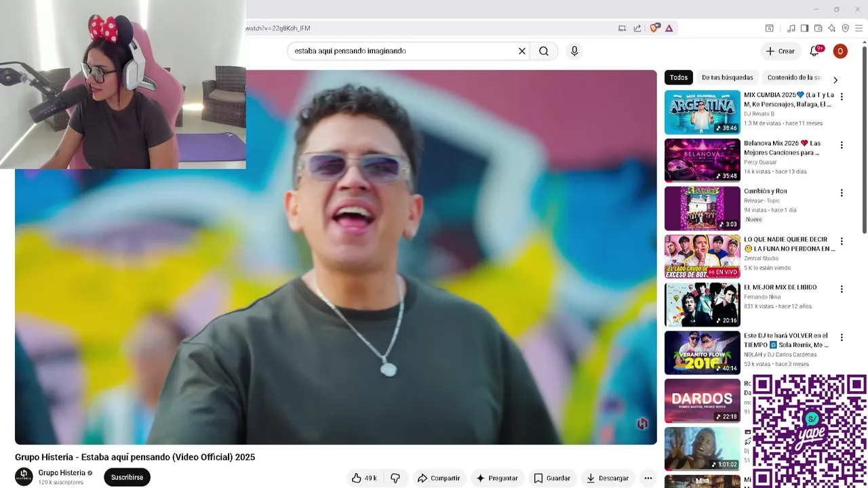
Task: Click 'NOLAH y DJ Carlos Cardenas' channel name
Action: tap(781, 354)
